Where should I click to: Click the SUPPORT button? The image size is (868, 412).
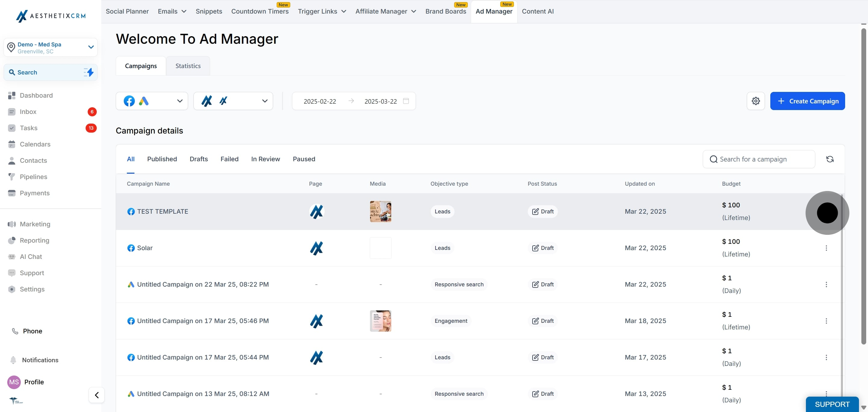(x=832, y=404)
